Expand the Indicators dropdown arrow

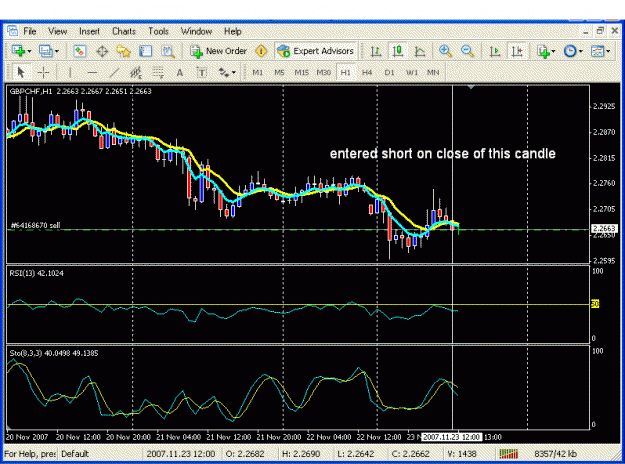coord(553,51)
